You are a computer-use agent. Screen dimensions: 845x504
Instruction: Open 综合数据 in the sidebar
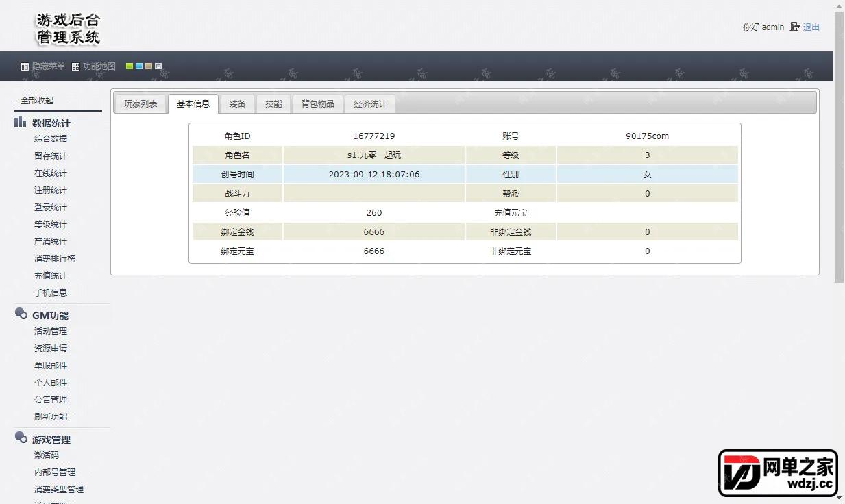pyautogui.click(x=51, y=138)
